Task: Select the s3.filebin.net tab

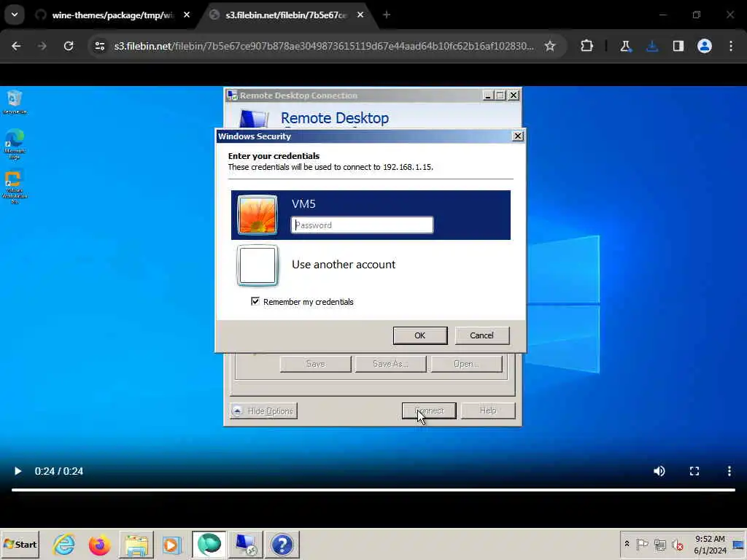Action: click(x=286, y=15)
